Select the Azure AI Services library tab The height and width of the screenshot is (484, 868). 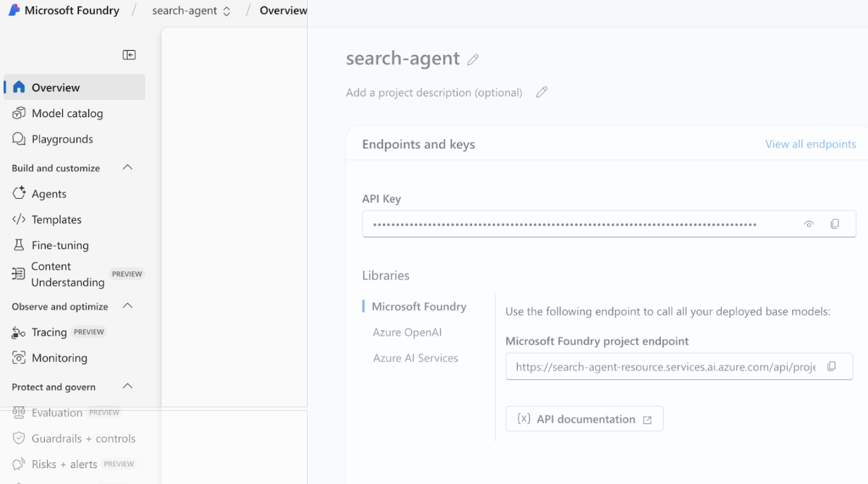pos(416,358)
